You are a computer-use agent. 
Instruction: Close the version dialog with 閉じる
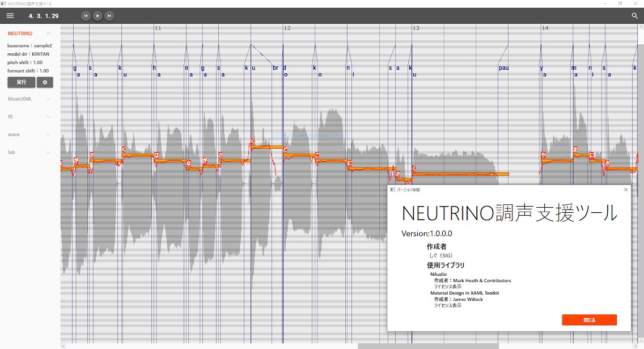pos(589,320)
